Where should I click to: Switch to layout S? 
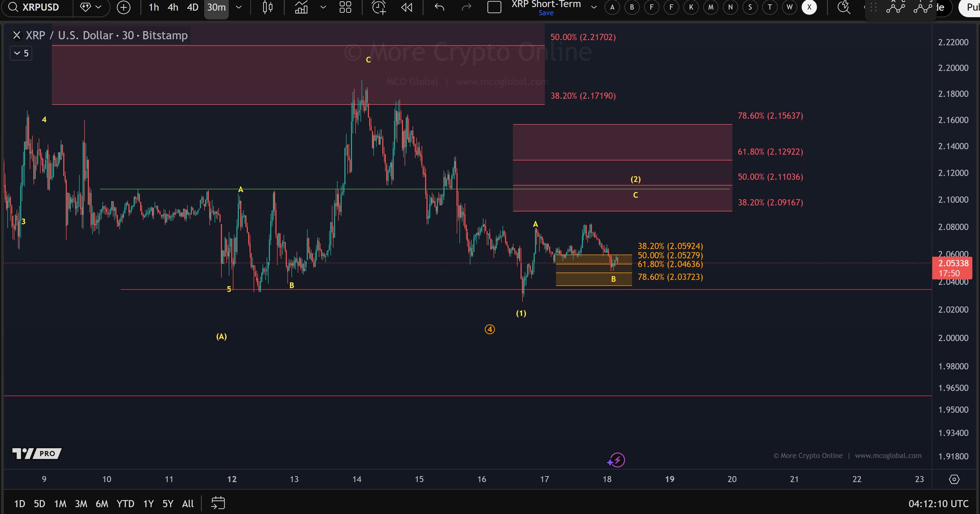pos(750,7)
